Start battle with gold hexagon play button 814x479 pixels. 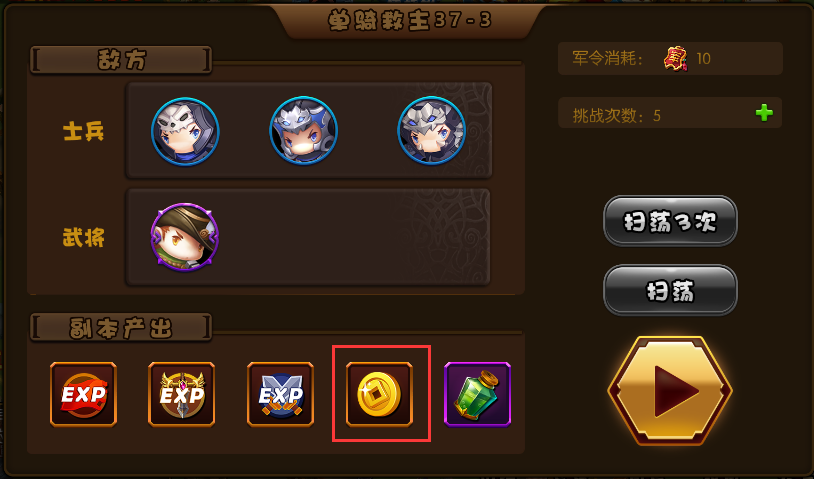(x=670, y=391)
